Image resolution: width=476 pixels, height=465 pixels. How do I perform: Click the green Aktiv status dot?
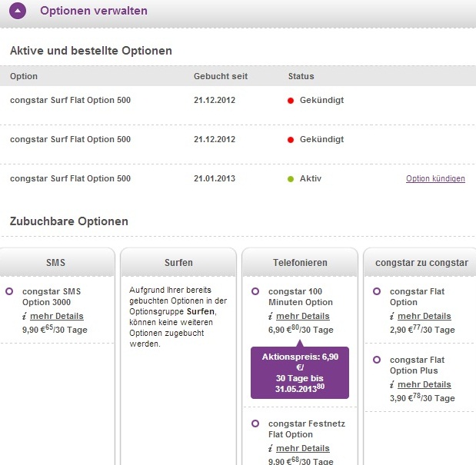click(x=292, y=179)
